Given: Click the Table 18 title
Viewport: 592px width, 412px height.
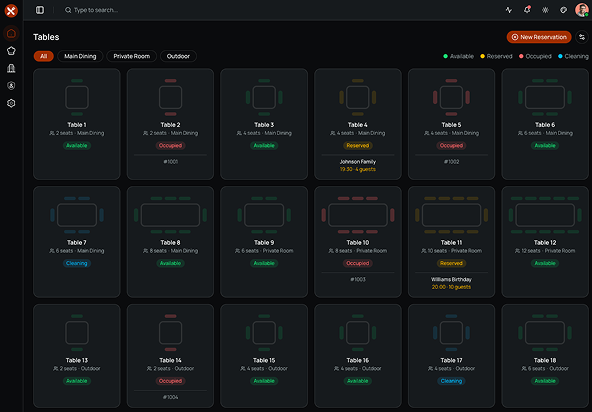Looking at the screenshot, I should [545, 360].
